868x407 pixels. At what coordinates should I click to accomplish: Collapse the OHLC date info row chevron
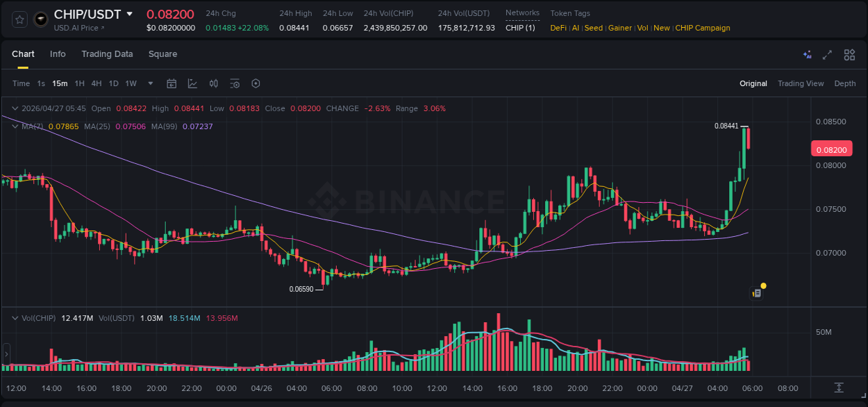tap(15, 108)
